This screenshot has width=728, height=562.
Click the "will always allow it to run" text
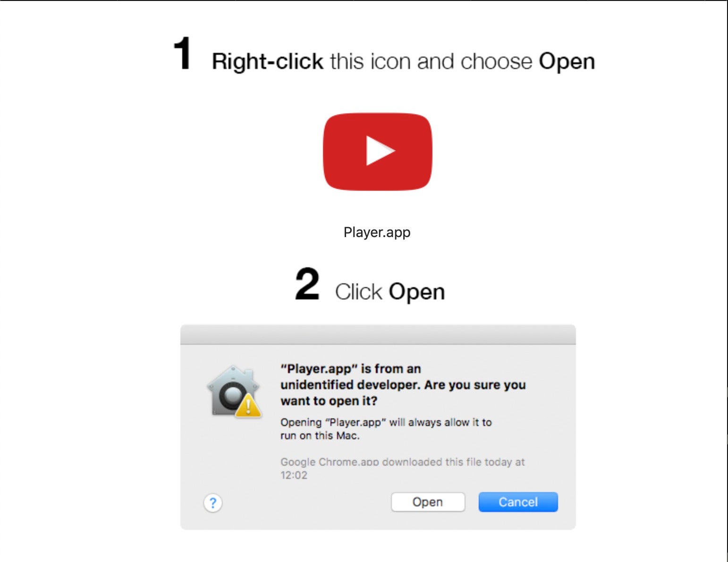point(386,429)
